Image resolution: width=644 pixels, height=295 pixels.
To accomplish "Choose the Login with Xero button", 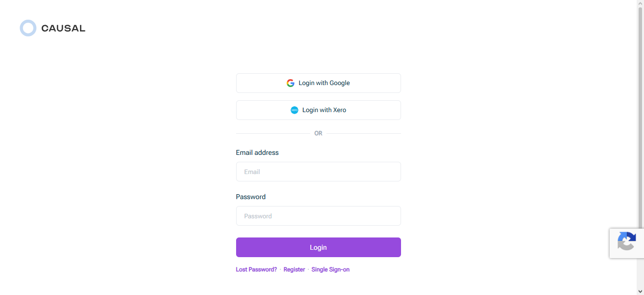I will (x=318, y=110).
